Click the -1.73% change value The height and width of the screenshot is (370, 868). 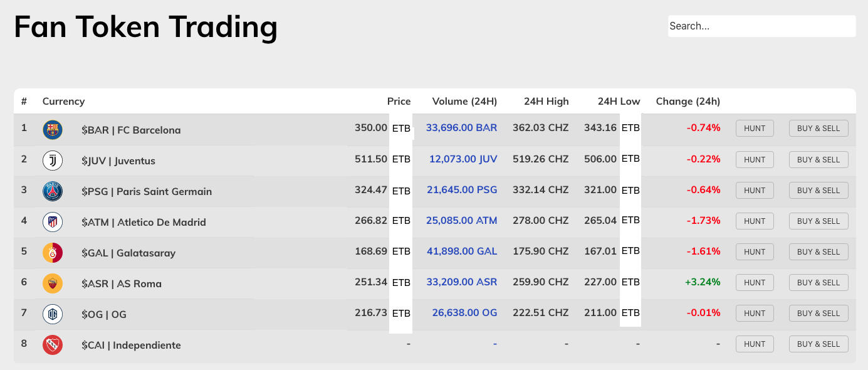(x=704, y=221)
